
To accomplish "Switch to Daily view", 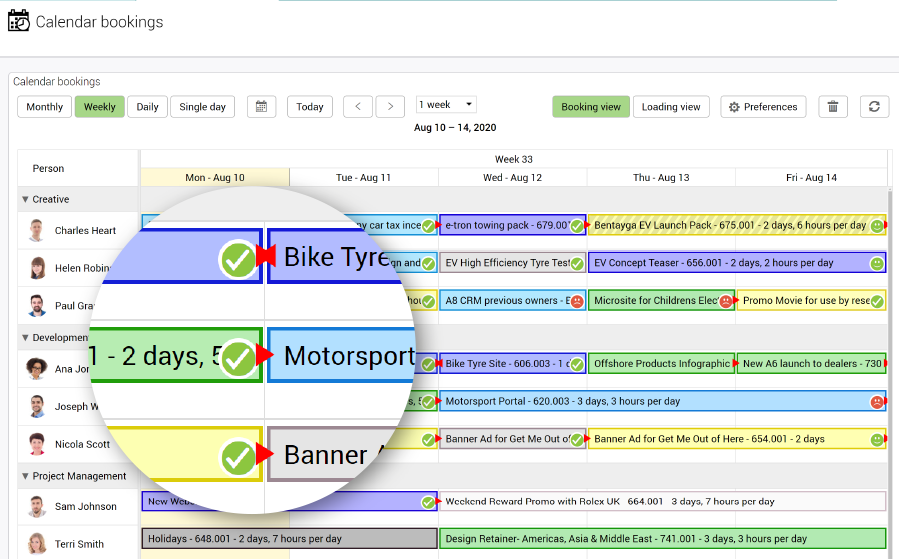I will point(147,107).
